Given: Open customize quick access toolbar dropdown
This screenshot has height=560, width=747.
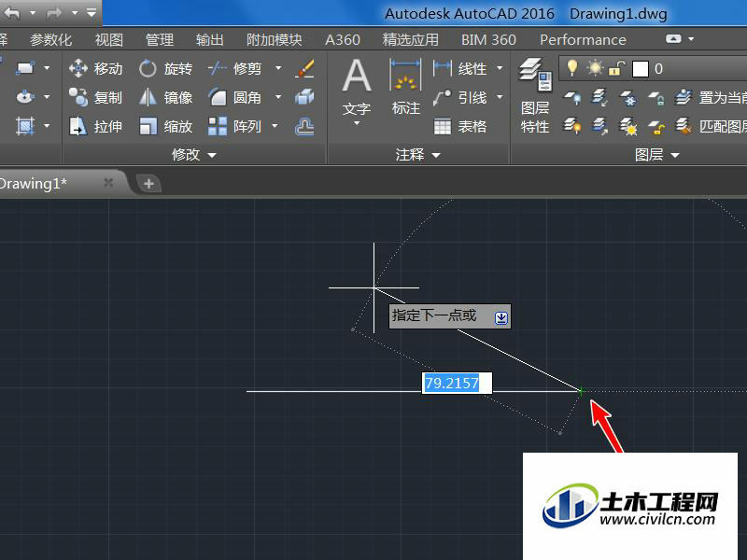Looking at the screenshot, I should pos(92,13).
